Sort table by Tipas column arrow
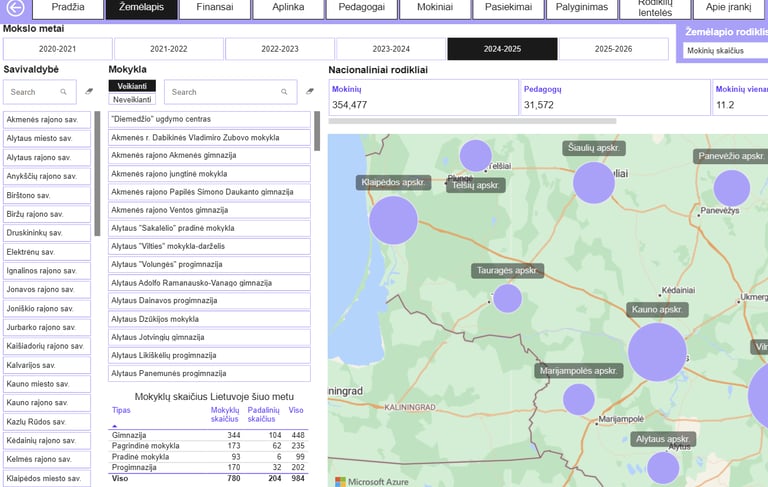768x487 pixels. click(x=114, y=426)
